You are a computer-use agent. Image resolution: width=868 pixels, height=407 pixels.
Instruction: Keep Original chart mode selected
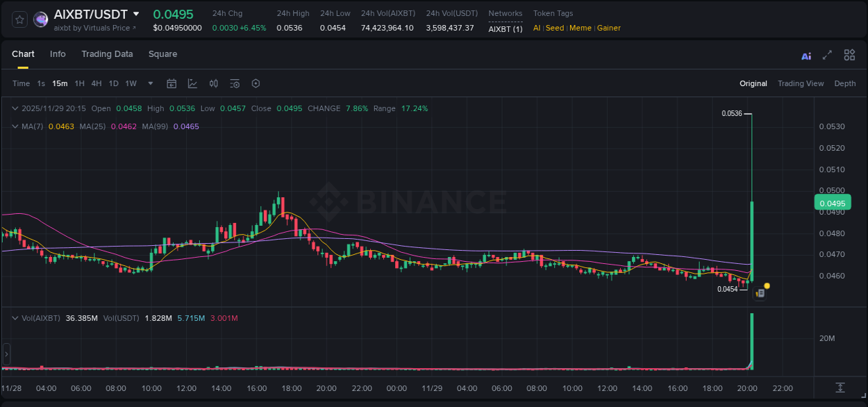click(x=753, y=83)
